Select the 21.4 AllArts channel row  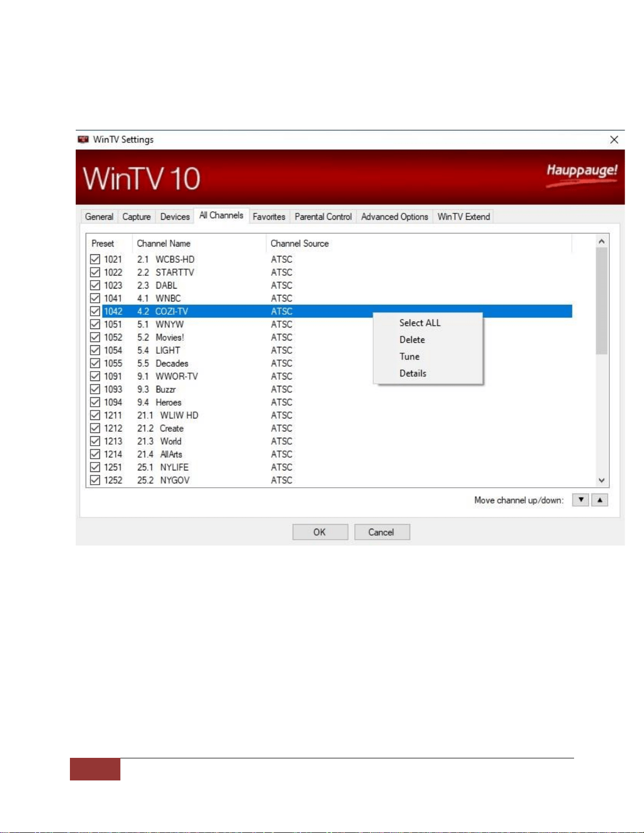[330, 454]
